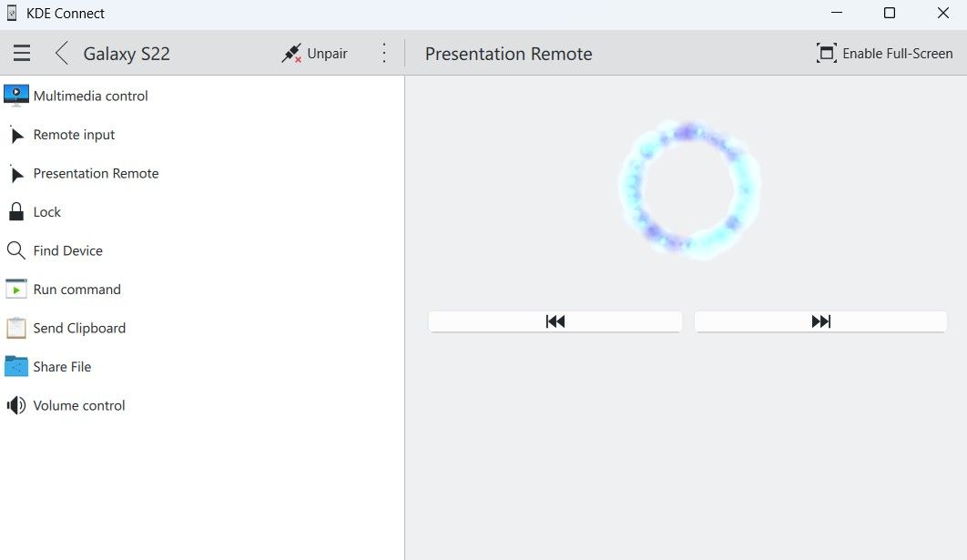Click the Unpair plug icon
The height and width of the screenshot is (560, 967).
(291, 53)
